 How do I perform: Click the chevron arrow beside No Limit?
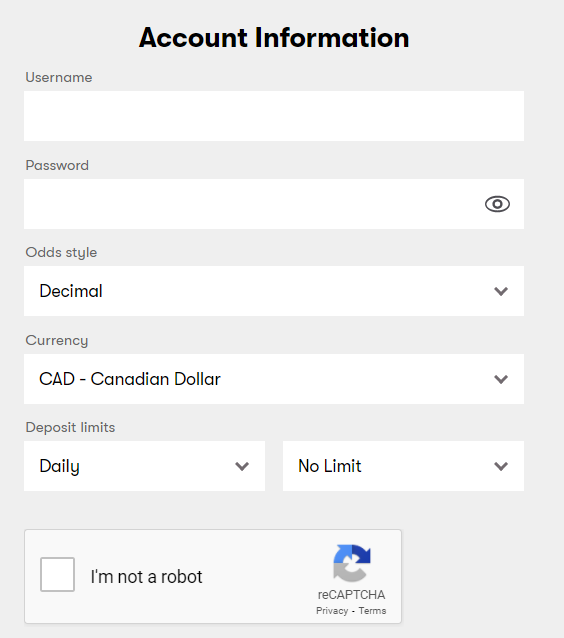coord(501,466)
